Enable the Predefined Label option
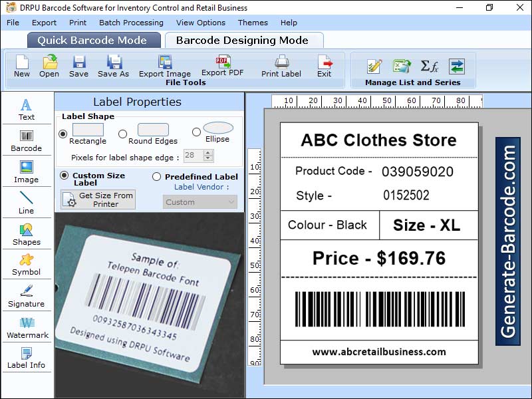 pos(157,177)
